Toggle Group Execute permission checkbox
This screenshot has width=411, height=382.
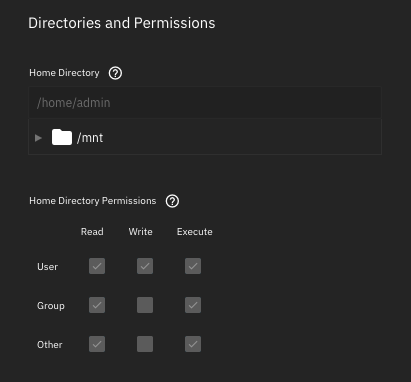(x=193, y=305)
